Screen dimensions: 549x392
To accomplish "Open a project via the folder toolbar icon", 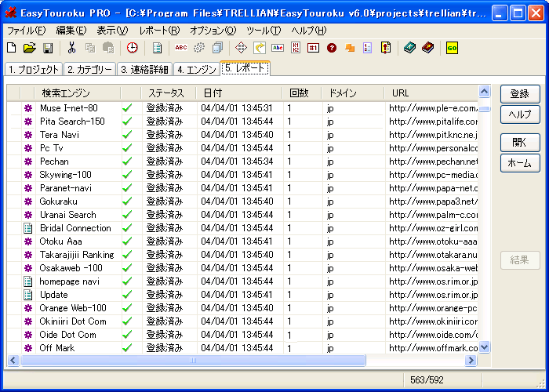I will [x=30, y=48].
